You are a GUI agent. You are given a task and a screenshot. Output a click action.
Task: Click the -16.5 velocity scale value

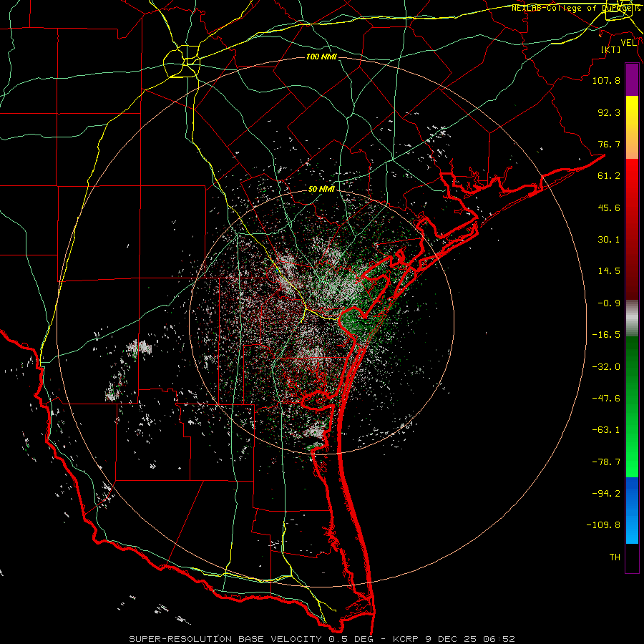606,335
